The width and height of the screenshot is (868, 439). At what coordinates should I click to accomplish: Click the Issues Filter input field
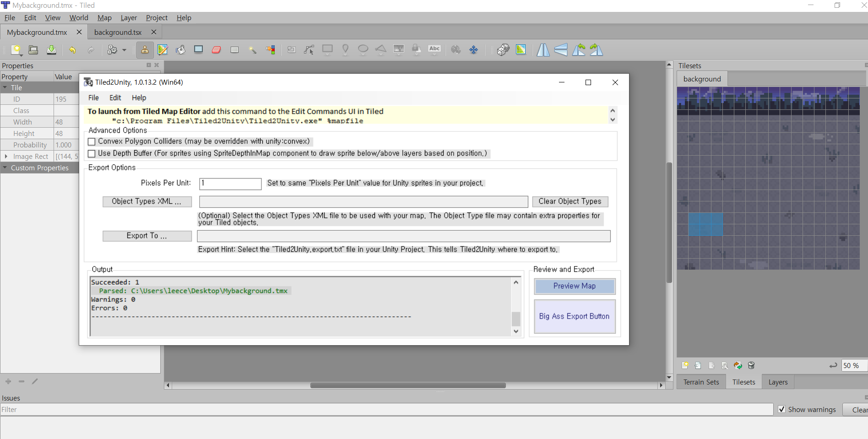pos(386,410)
